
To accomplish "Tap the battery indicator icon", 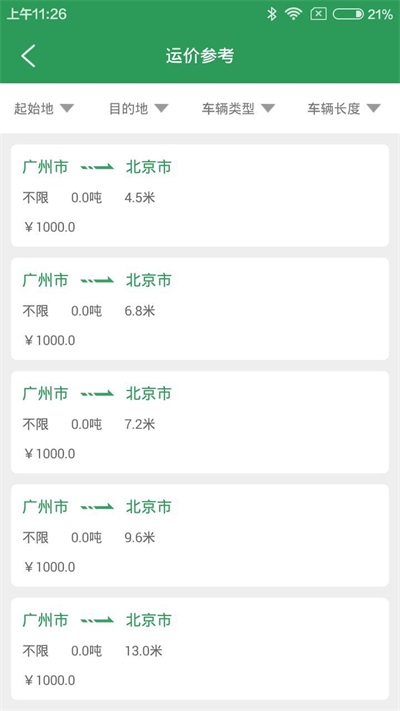I will (348, 15).
